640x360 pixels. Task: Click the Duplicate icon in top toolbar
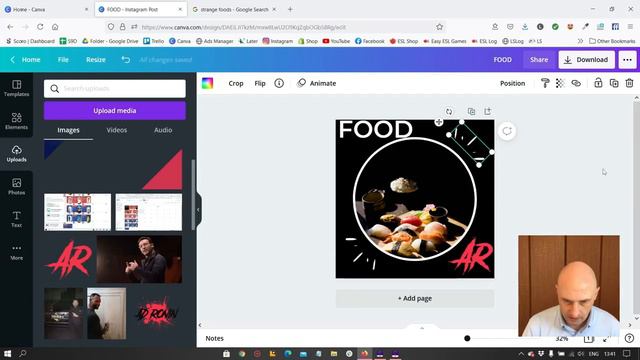point(614,83)
